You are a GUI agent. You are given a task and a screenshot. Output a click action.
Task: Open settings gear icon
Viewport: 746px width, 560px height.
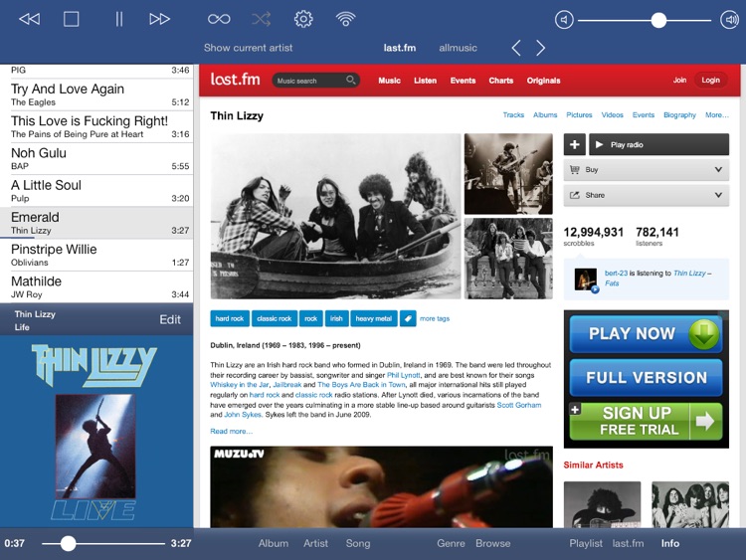[303, 19]
